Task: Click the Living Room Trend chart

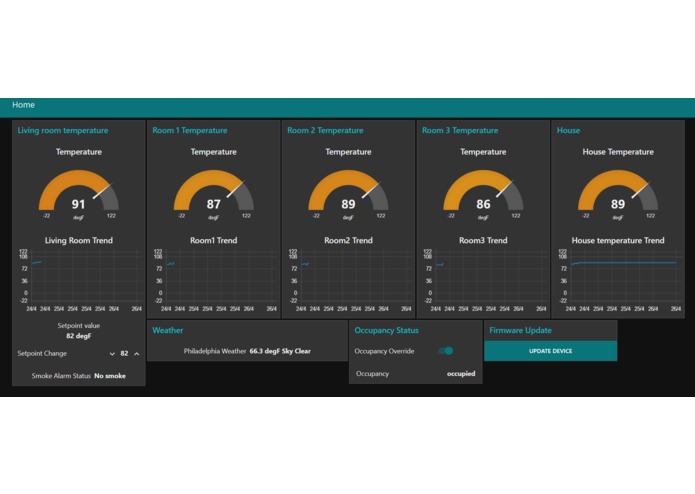Action: 80,280
